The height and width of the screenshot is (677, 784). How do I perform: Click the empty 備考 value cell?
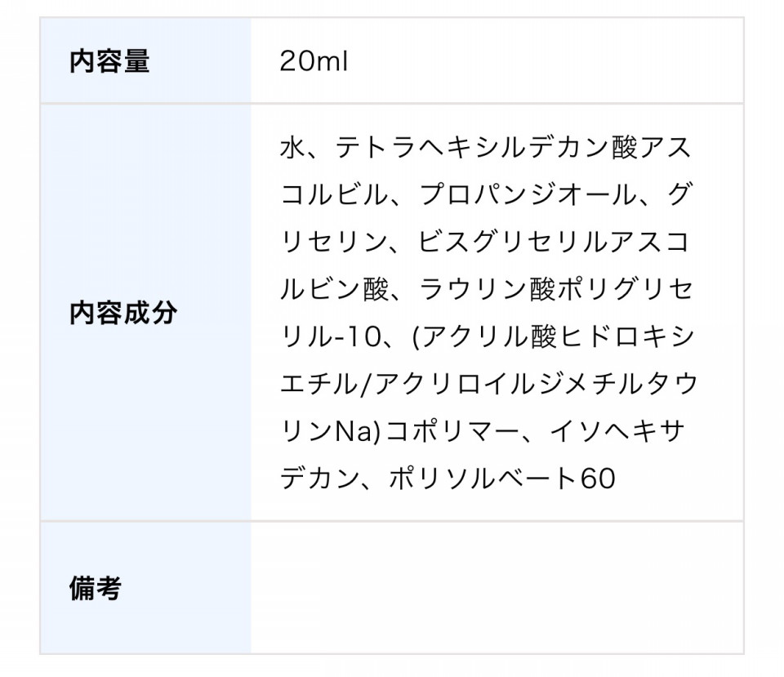coord(497,587)
